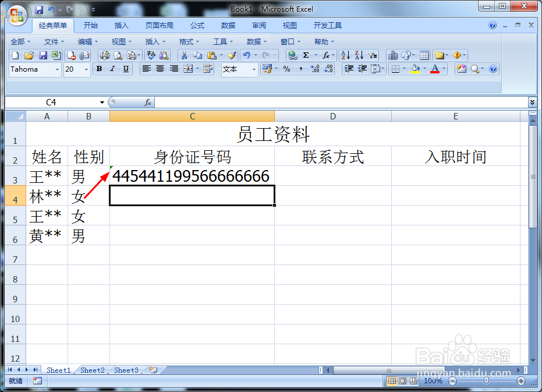This screenshot has height=392, width=542.
Task: Switch to the 公式 ribbon tab
Action: [197, 25]
